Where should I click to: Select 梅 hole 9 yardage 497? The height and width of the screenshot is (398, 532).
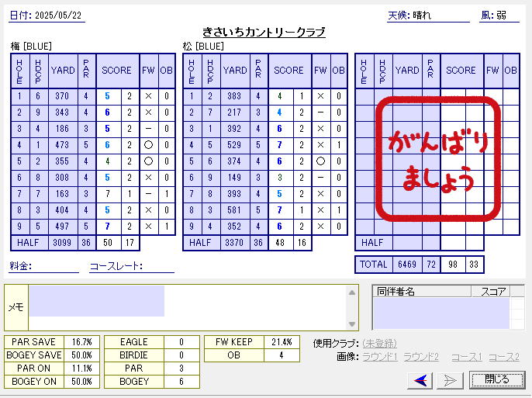[63, 227]
